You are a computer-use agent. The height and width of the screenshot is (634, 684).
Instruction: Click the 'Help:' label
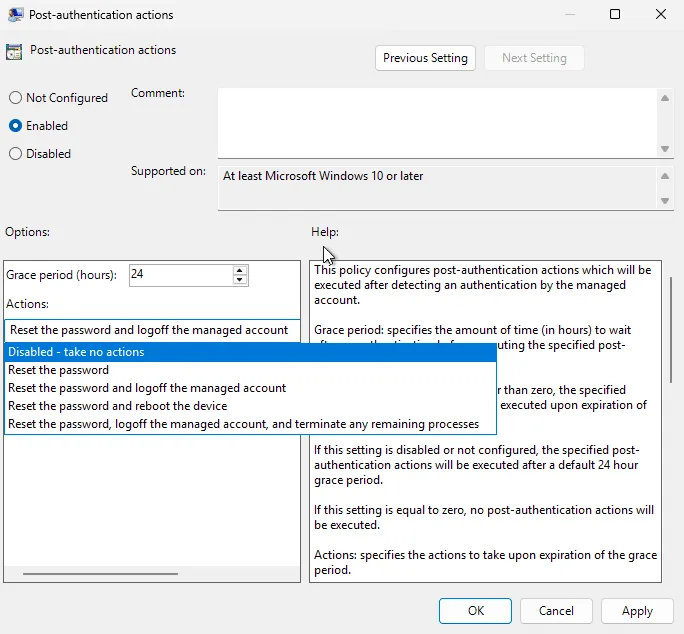coord(325,232)
